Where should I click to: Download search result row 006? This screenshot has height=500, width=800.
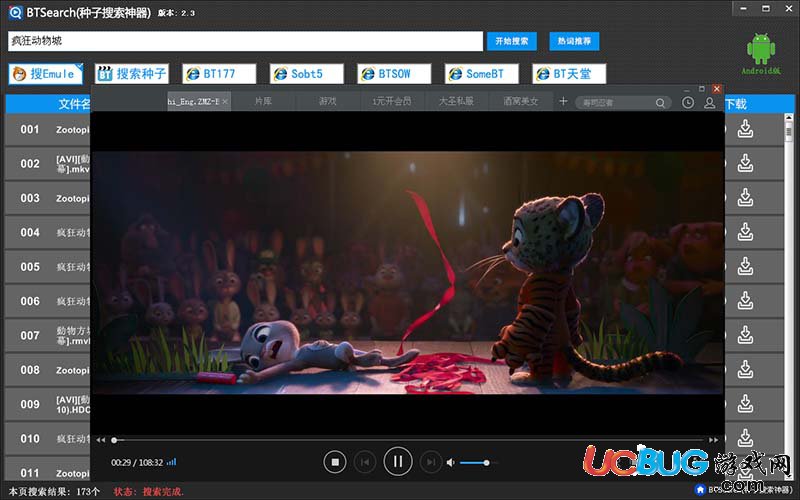745,301
